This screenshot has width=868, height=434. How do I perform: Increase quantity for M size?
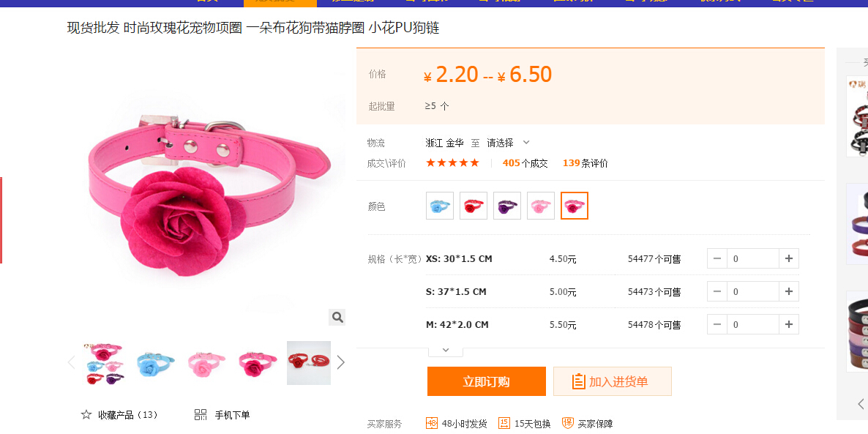point(788,324)
